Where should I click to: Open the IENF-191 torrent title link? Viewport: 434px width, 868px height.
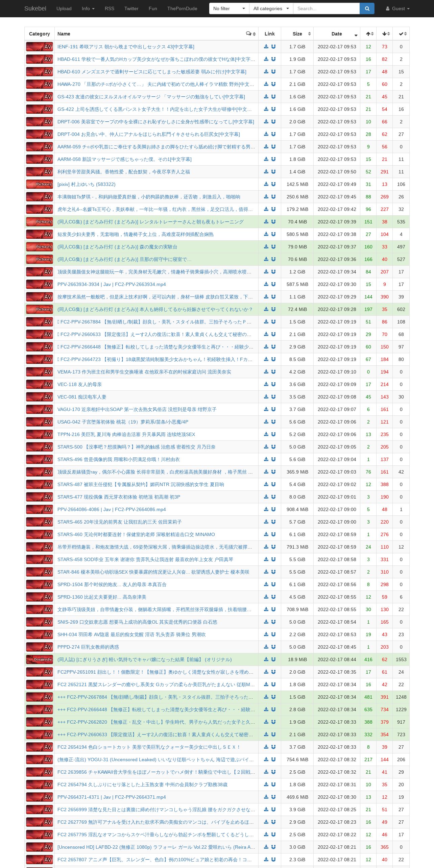(126, 47)
